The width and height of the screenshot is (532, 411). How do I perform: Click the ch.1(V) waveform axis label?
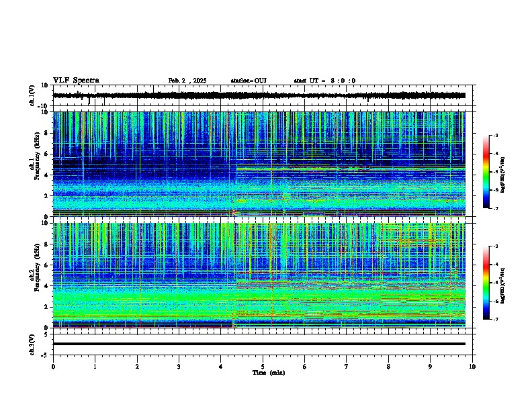click(32, 95)
